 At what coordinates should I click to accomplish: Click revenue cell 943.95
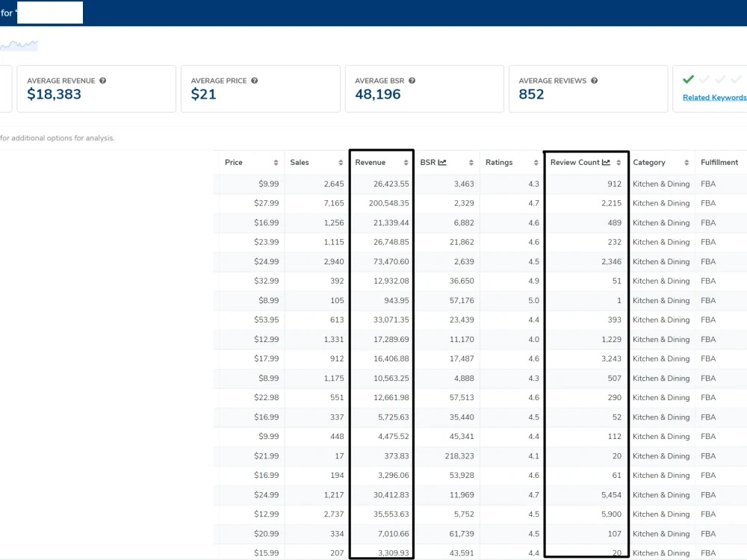point(397,300)
